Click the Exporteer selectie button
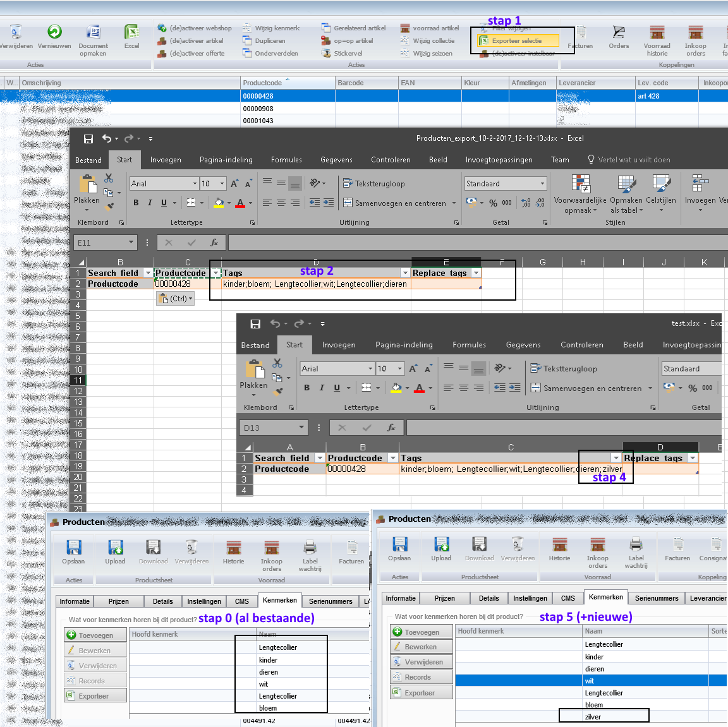 (x=517, y=41)
